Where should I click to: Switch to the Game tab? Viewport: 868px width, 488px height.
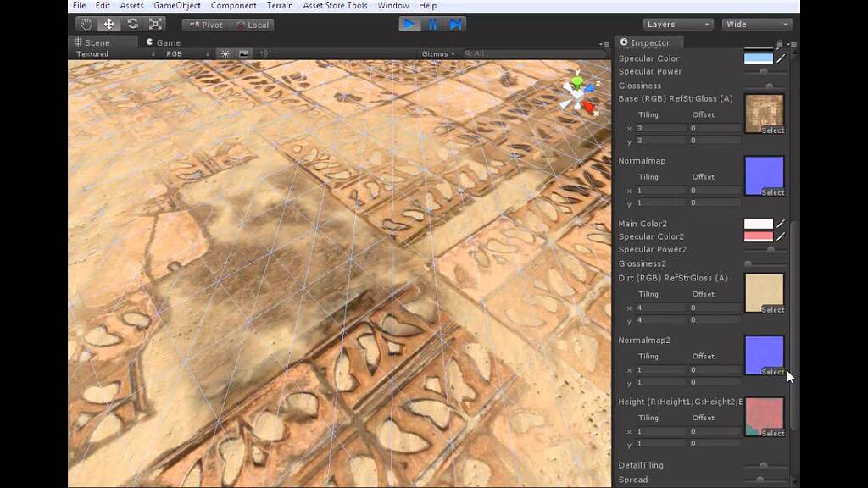pos(163,42)
